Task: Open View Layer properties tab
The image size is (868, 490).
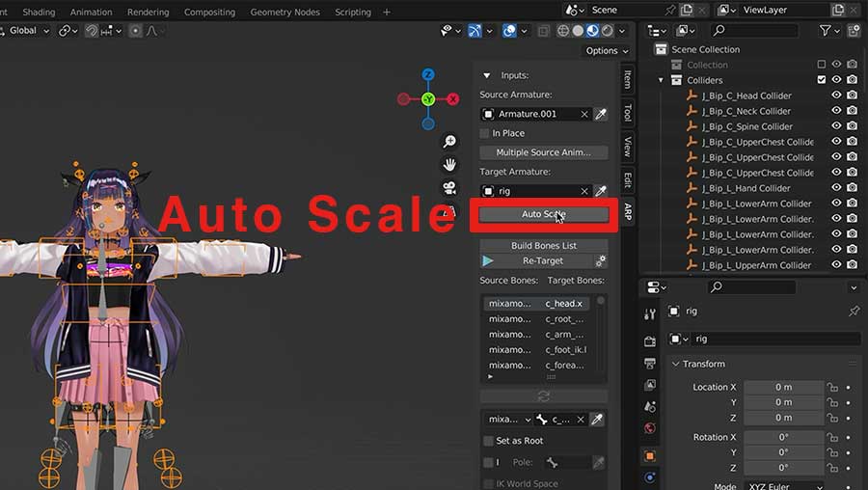Action: click(x=650, y=385)
